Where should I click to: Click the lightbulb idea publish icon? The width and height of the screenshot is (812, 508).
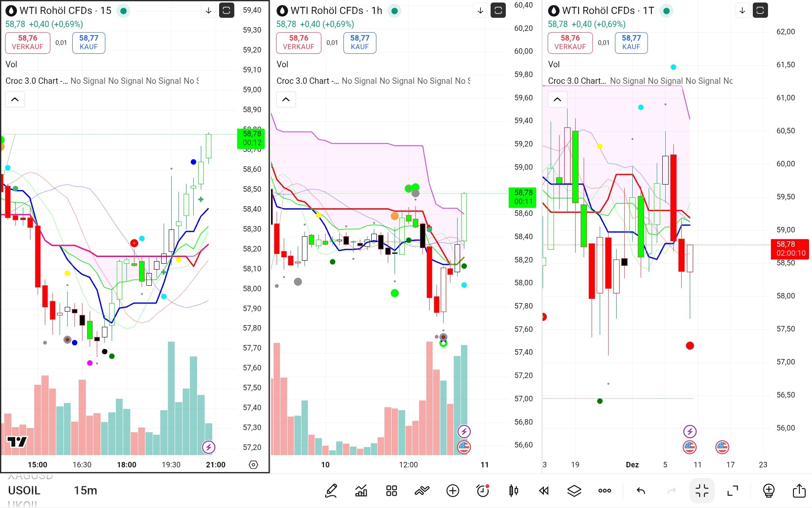[768, 491]
